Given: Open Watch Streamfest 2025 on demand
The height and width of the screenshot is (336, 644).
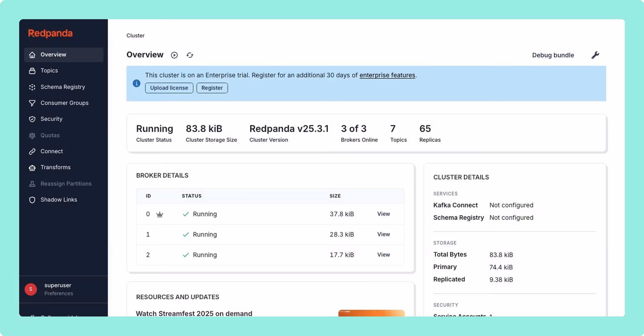Looking at the screenshot, I should (x=194, y=313).
